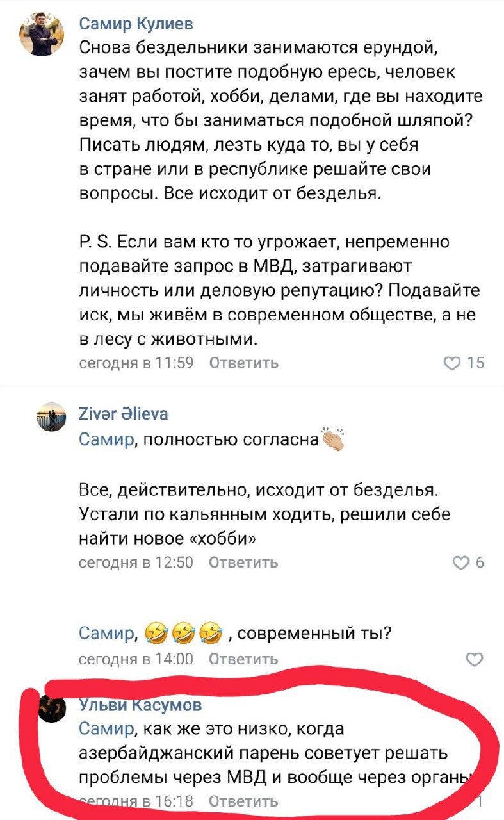Screen dimensions: 504x820
Task: Open Самир Кулиев's profile avatar
Action: point(42,35)
